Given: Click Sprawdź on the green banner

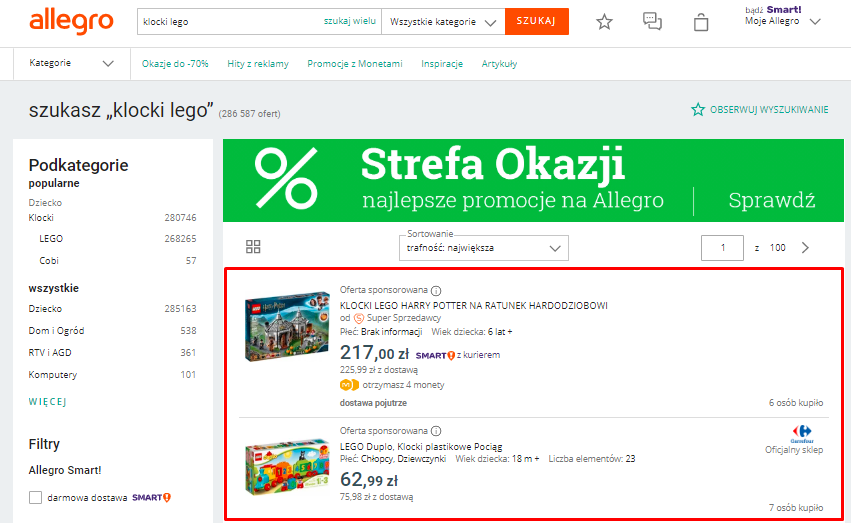Looking at the screenshot, I should [x=771, y=200].
